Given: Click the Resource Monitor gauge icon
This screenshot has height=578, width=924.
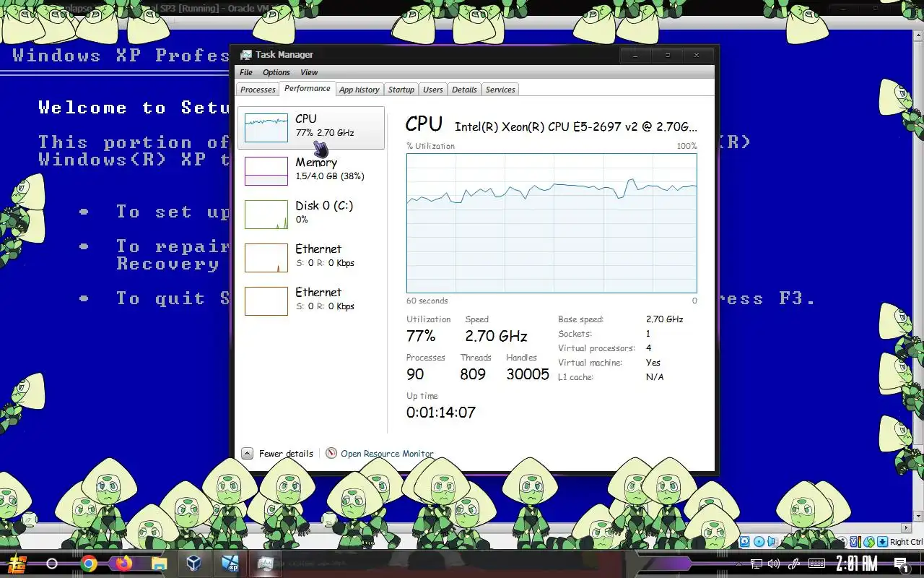Looking at the screenshot, I should (331, 453).
